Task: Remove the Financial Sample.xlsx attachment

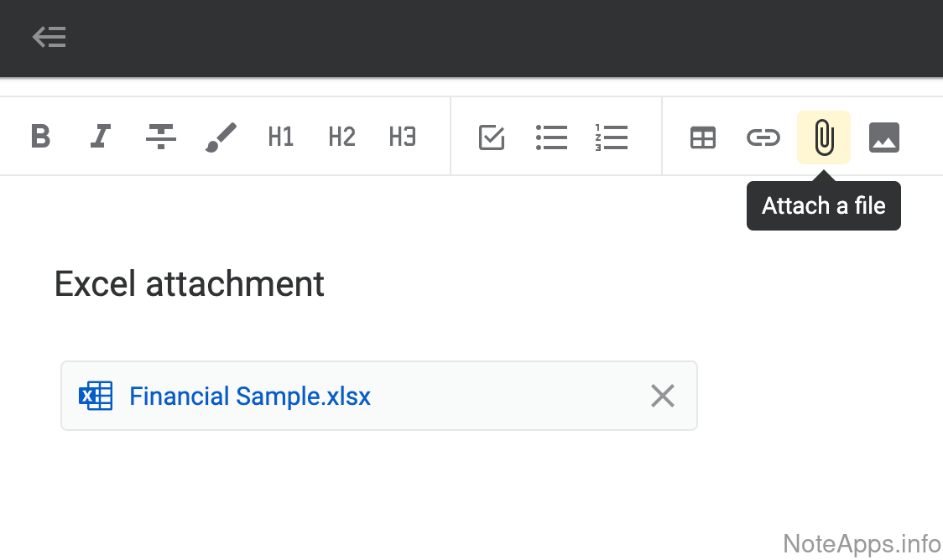Action: pos(663,396)
